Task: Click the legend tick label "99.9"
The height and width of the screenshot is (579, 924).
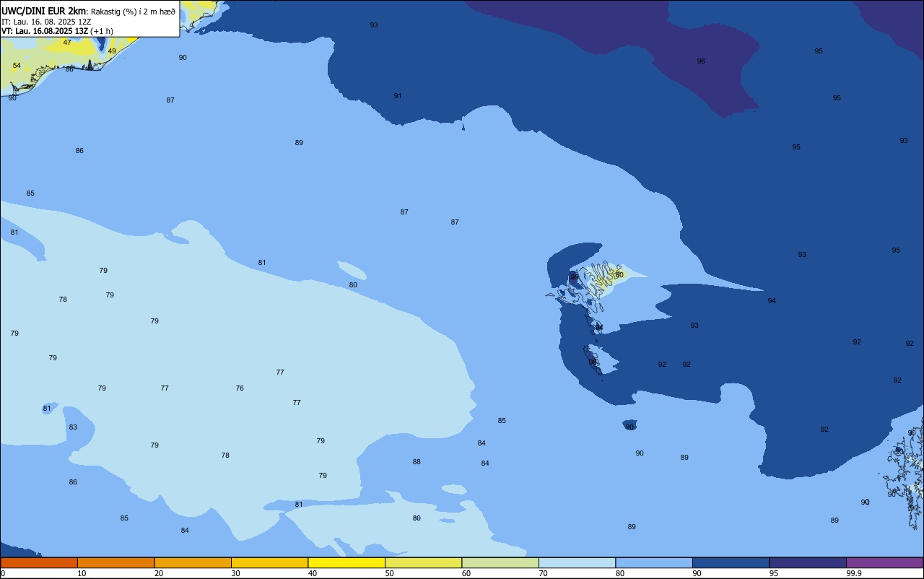Action: (854, 573)
